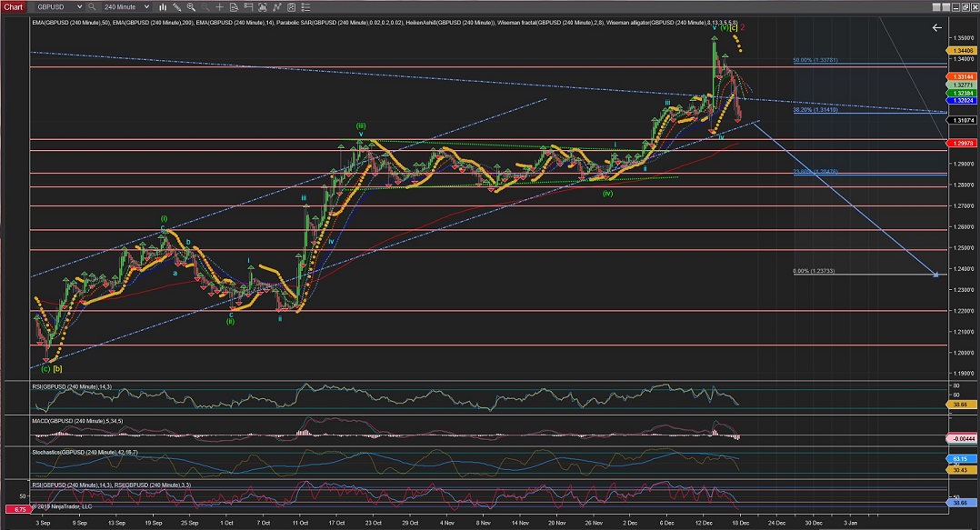Click the RSI(GBPUSD (240 Minute),14,3) panel label

[72, 387]
